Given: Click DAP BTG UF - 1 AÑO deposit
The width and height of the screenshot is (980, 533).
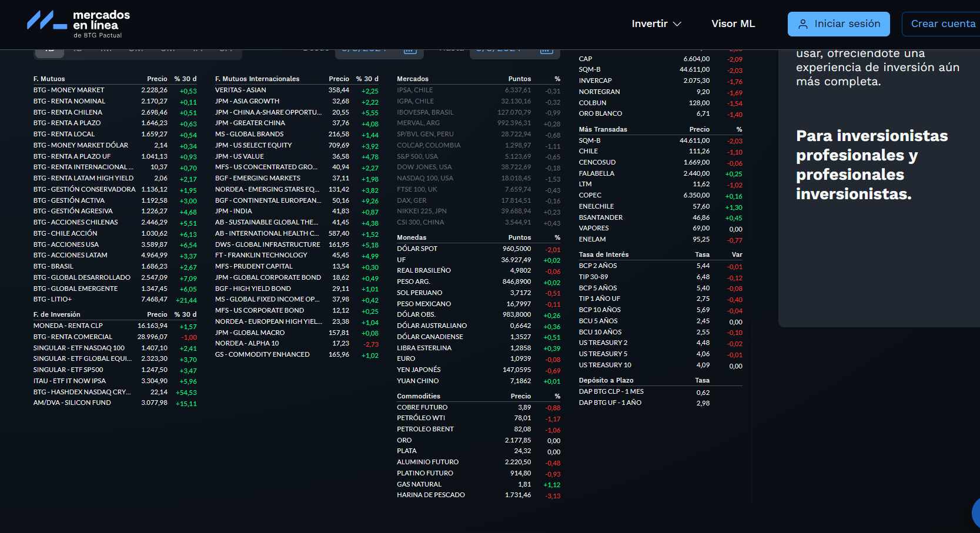Looking at the screenshot, I should click(x=660, y=403).
